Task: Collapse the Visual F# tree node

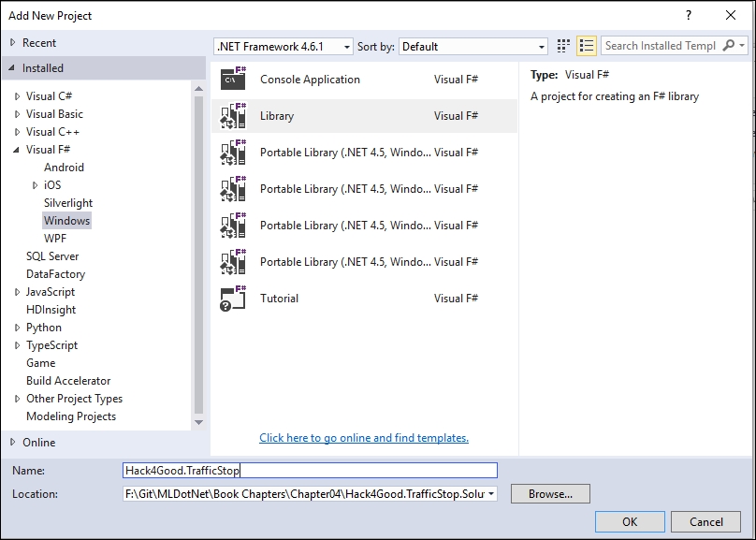Action: coord(17,150)
